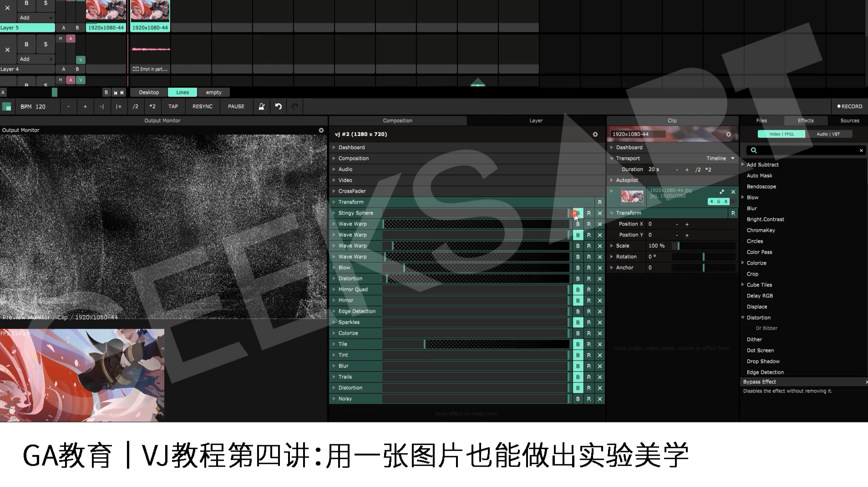Toggle bypass on Sparkles effect

coord(578,322)
